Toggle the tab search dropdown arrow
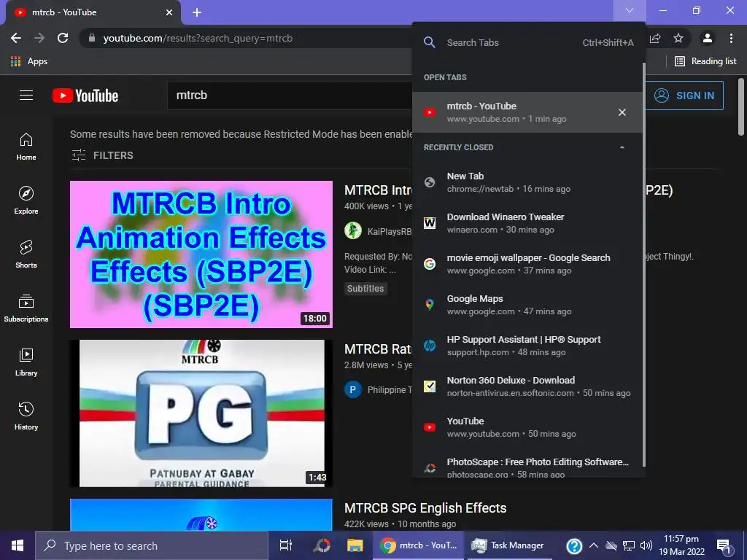 click(x=630, y=10)
